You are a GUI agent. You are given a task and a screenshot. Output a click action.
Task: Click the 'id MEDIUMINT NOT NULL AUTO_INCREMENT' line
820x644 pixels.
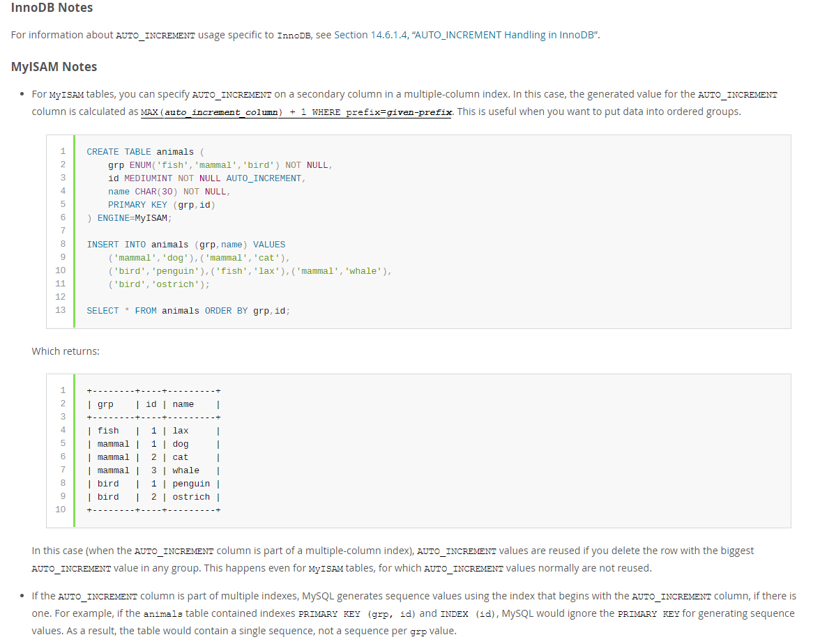pyautogui.click(x=206, y=178)
